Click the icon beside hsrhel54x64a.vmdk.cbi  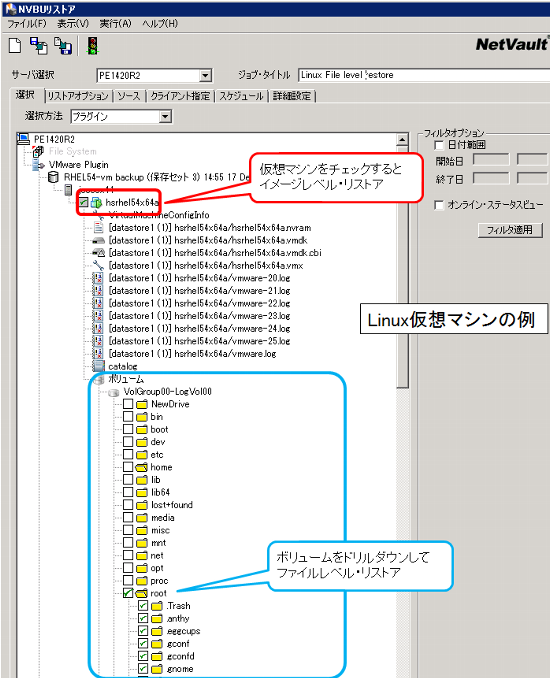[99, 253]
